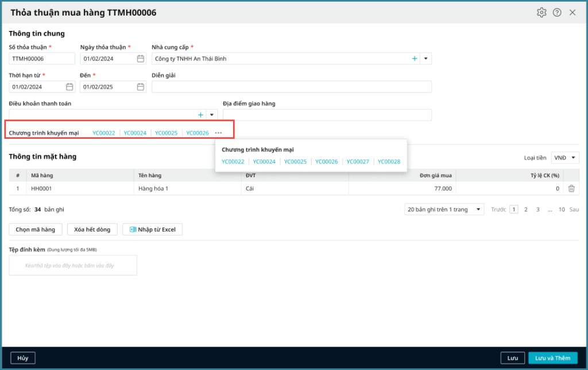Screen dimensions: 588x370
Task: Open YC00022 link in popup
Action: pyautogui.click(x=233, y=161)
